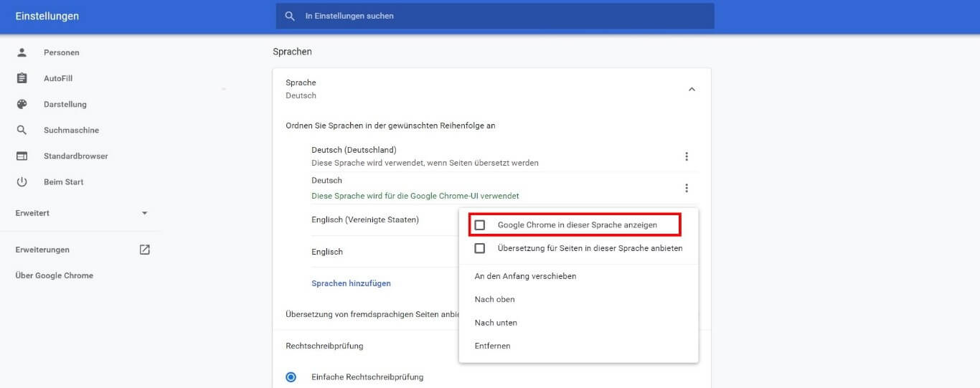Image resolution: width=980 pixels, height=388 pixels.
Task: Click the 'Deutsch (Deutschland)' language name
Action: click(354, 150)
